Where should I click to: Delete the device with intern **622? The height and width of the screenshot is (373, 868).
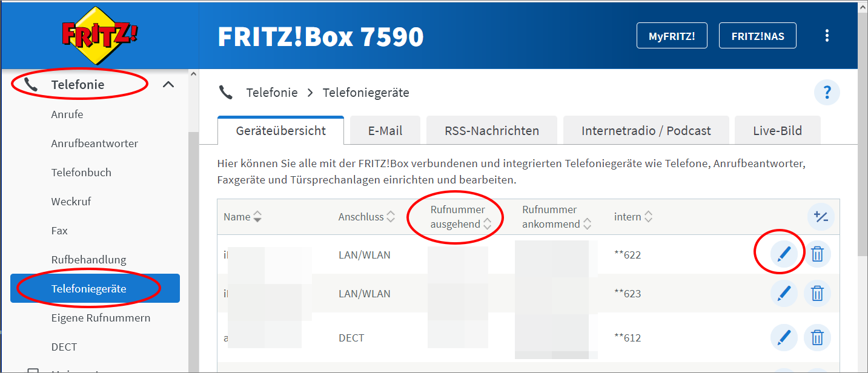817,255
